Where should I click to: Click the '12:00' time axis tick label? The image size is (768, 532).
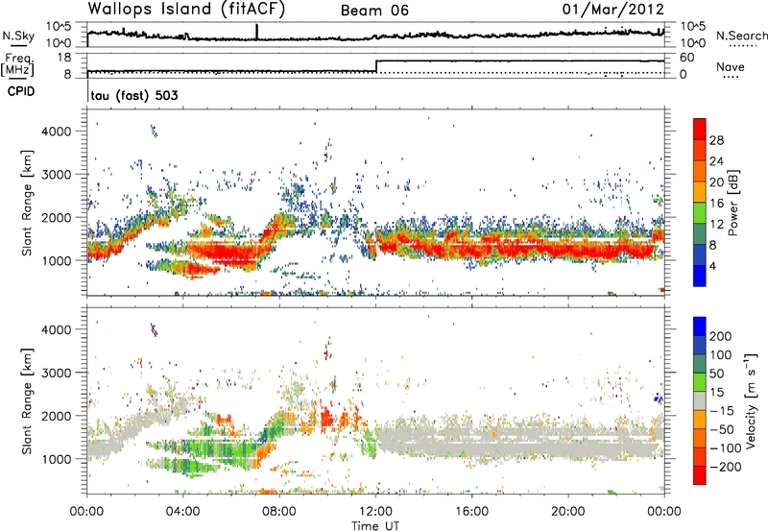pos(375,512)
